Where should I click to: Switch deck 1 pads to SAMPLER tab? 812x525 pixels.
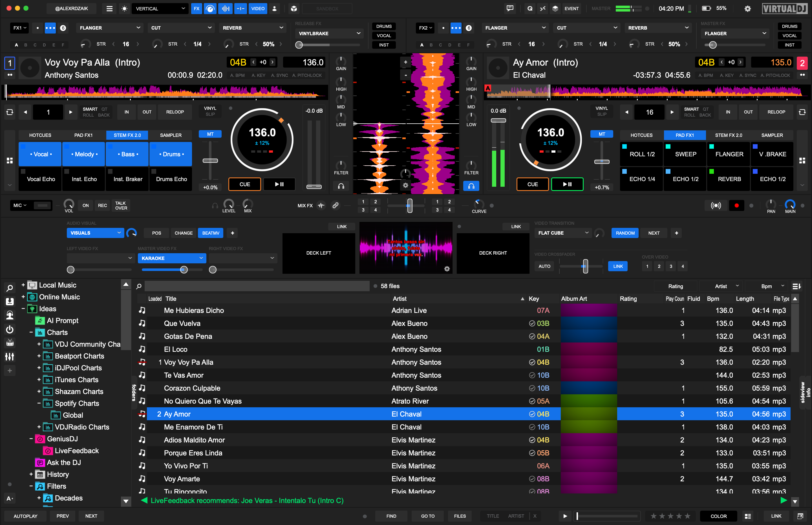click(171, 135)
